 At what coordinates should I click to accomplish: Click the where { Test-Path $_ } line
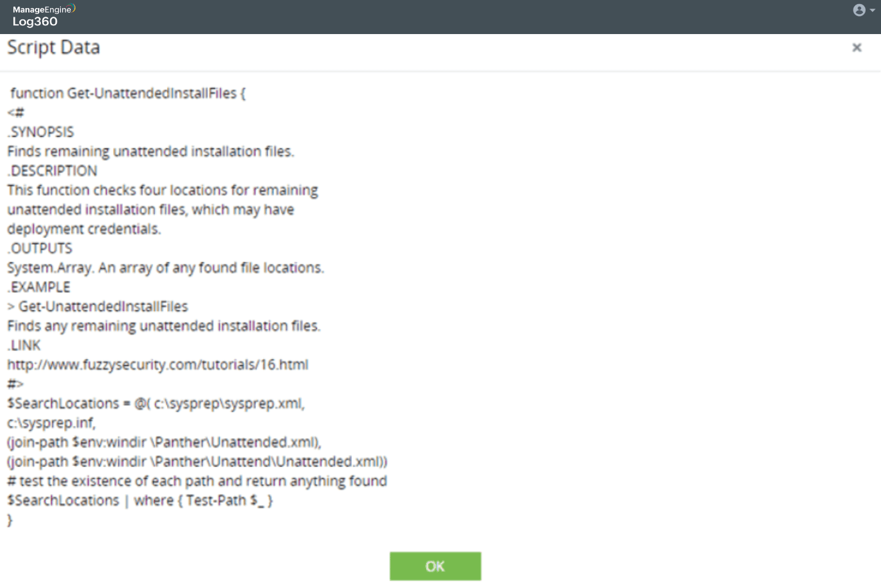(x=140, y=501)
